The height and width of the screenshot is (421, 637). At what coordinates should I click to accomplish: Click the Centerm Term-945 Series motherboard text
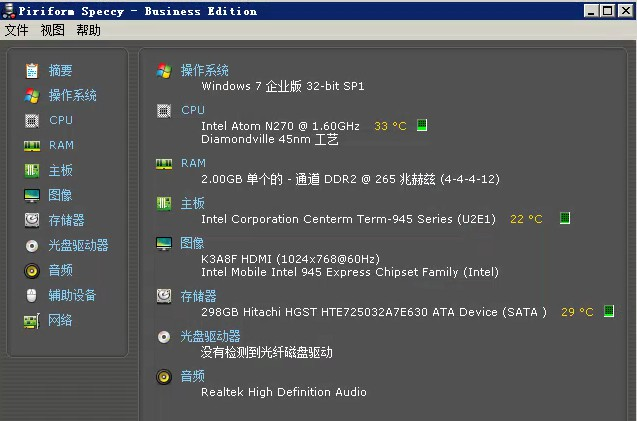click(x=348, y=219)
